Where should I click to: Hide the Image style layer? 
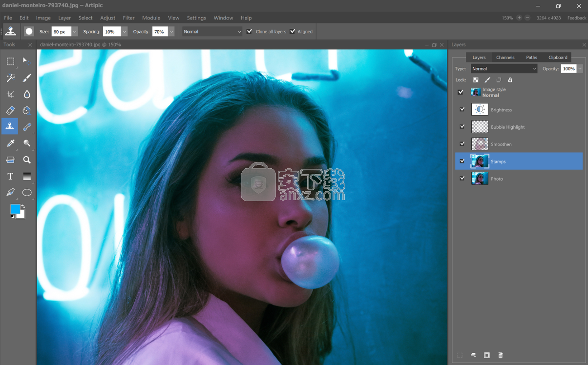[461, 92]
